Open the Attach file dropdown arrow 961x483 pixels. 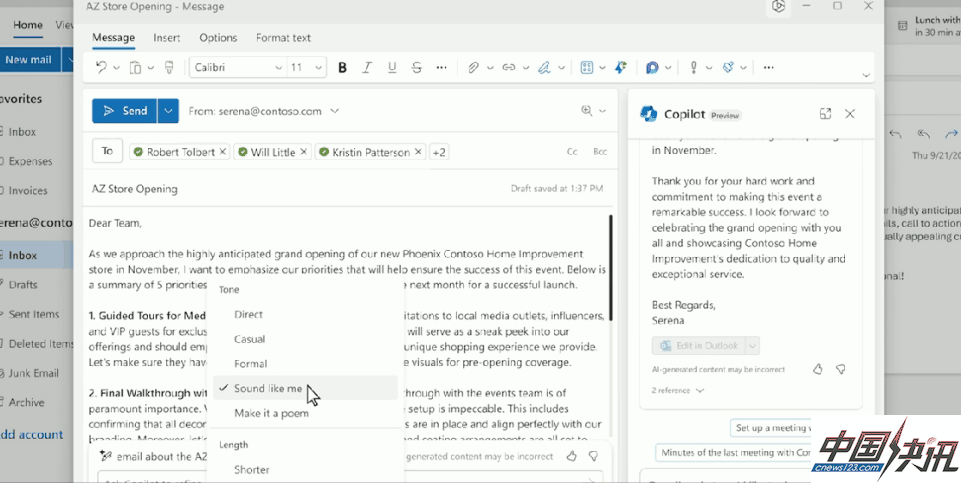point(490,67)
